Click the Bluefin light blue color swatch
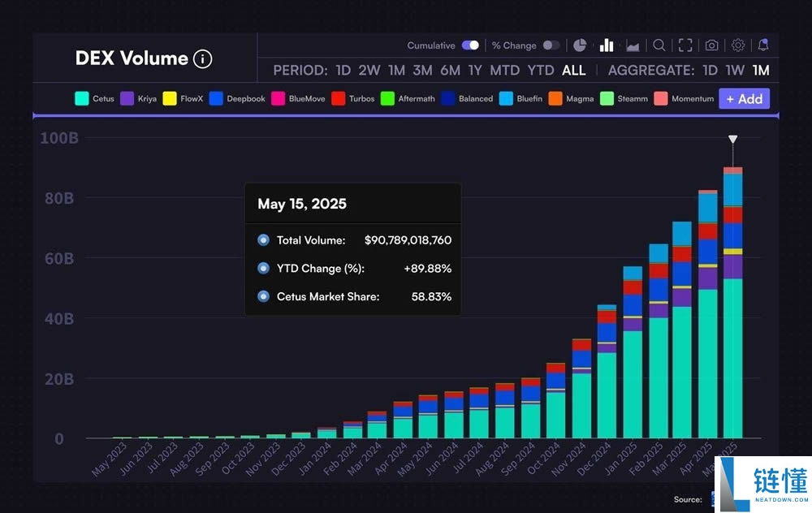Screen dimensions: 812x513 [x=506, y=99]
